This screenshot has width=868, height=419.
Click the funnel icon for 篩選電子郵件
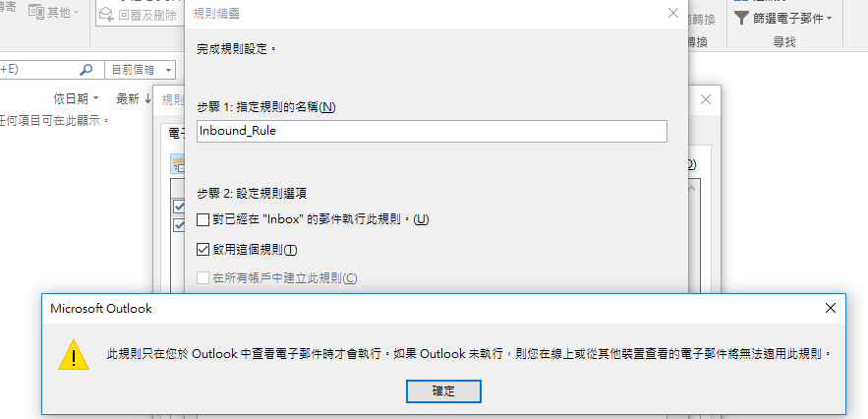(x=741, y=19)
